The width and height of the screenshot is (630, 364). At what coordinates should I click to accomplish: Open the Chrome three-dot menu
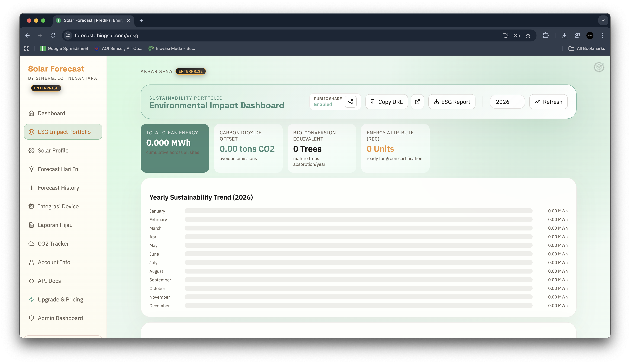click(603, 35)
